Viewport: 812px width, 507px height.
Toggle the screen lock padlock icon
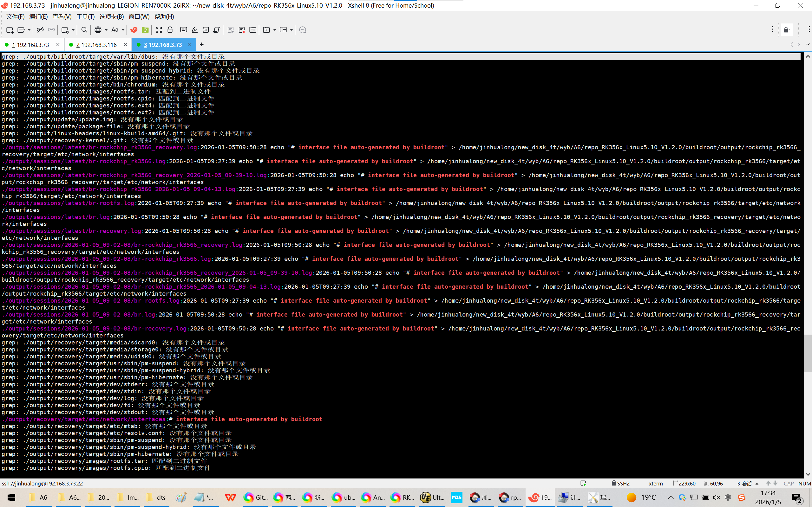coord(170,30)
